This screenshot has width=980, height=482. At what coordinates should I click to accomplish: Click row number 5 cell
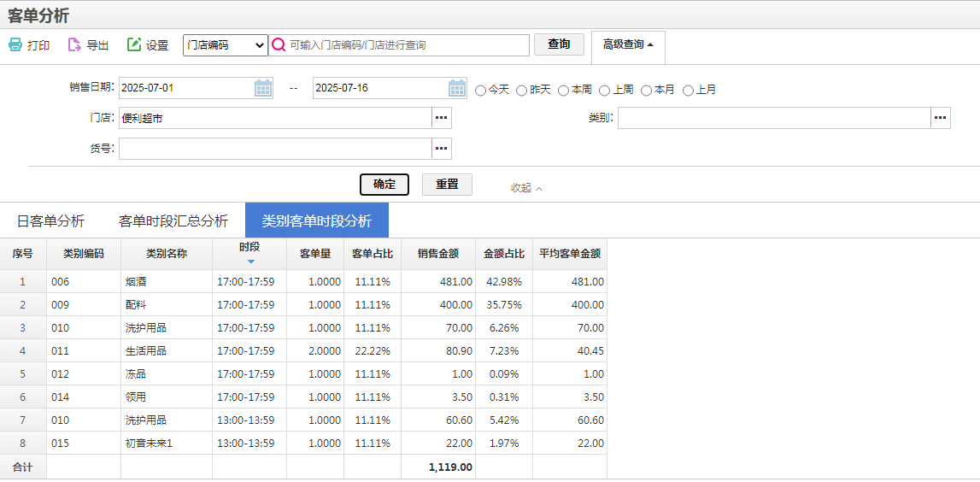(x=23, y=374)
